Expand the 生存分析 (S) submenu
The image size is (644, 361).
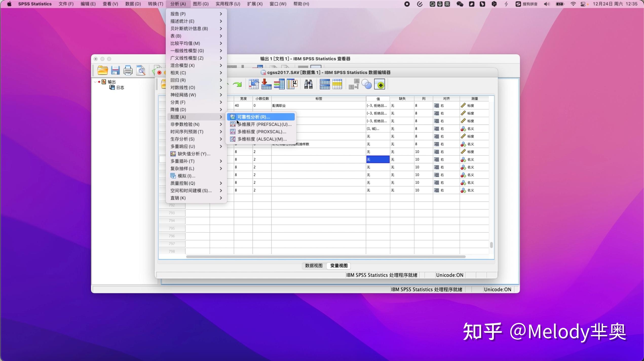point(196,139)
